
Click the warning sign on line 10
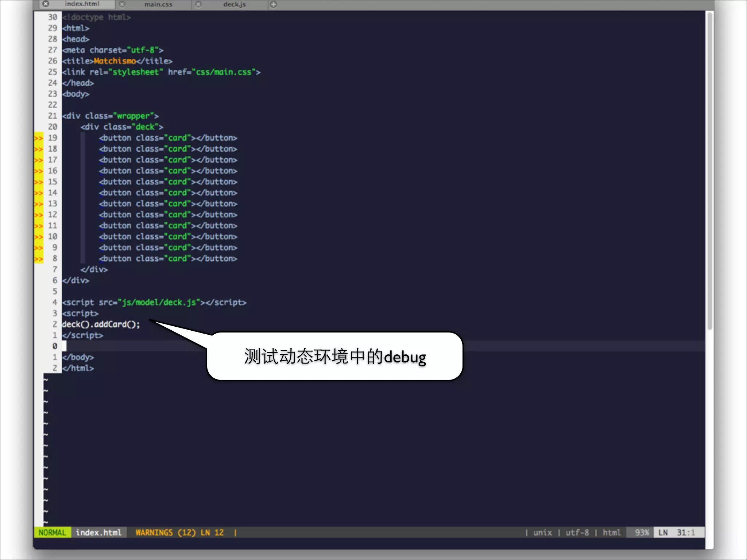pyautogui.click(x=38, y=237)
